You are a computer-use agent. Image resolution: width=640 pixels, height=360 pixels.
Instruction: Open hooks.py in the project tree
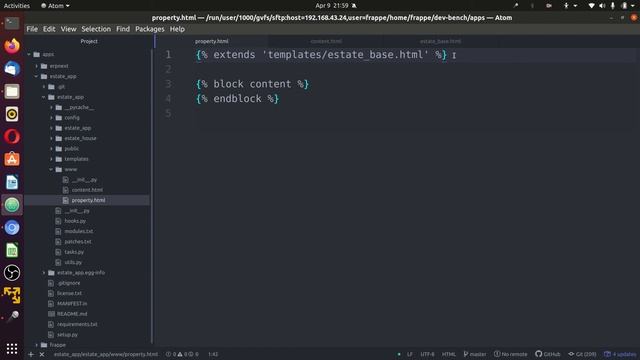click(75, 221)
